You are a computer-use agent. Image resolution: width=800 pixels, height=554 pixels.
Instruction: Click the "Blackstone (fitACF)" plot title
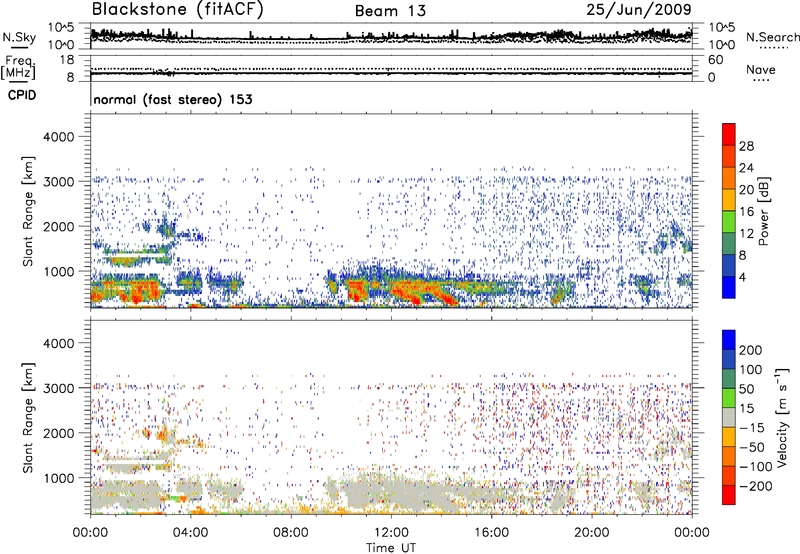point(178,10)
